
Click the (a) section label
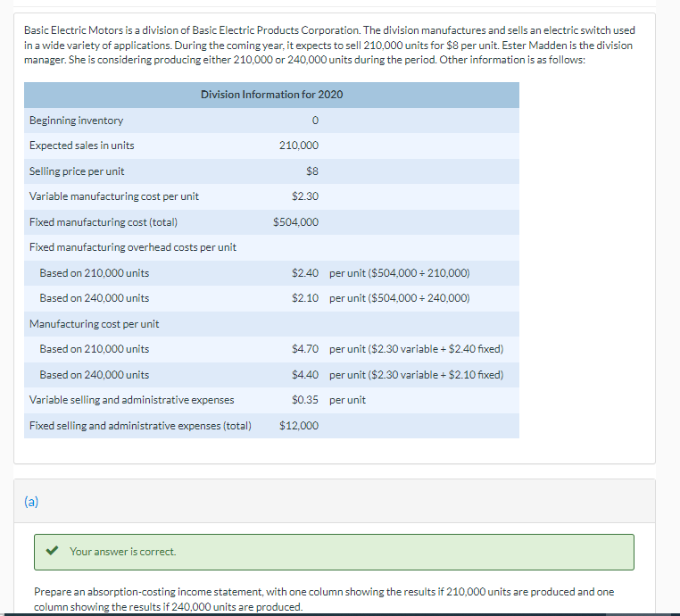[x=31, y=502]
